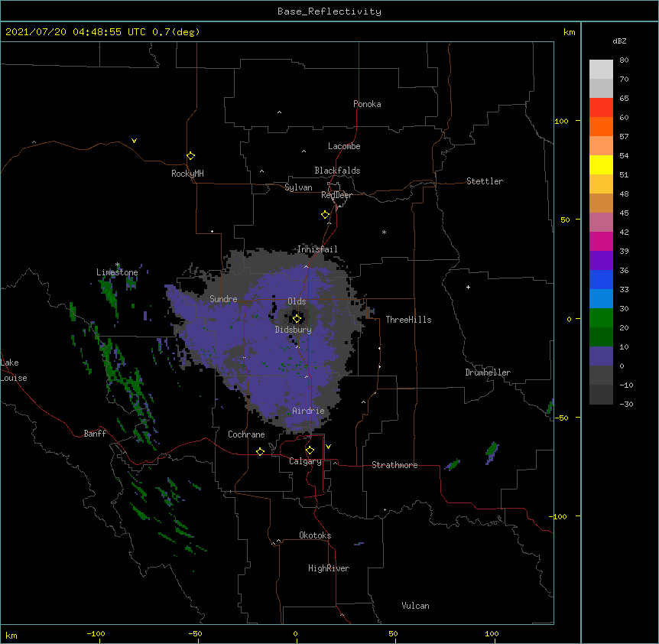Click the Airdrie city label
The image size is (659, 644).
point(308,411)
